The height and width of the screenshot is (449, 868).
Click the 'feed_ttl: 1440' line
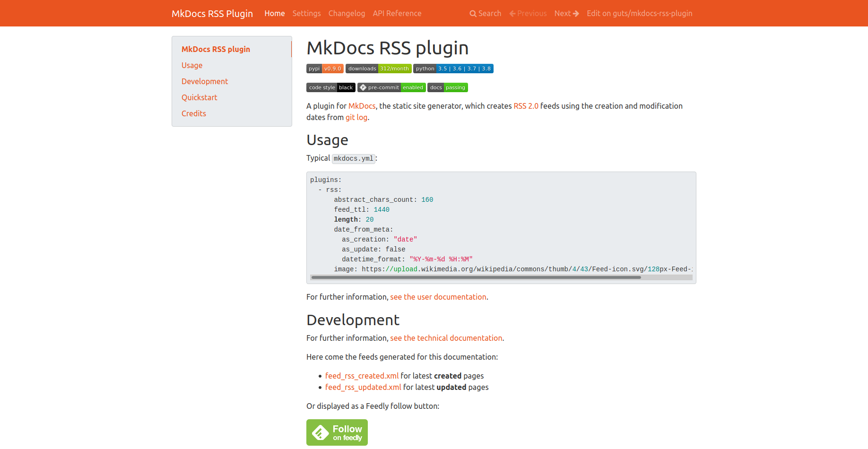tap(362, 210)
